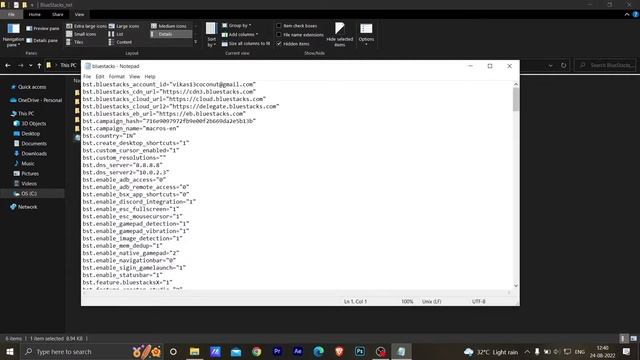Choose Extra large icons layout
Image resolution: width=640 pixels, height=360 pixels.
(x=87, y=26)
